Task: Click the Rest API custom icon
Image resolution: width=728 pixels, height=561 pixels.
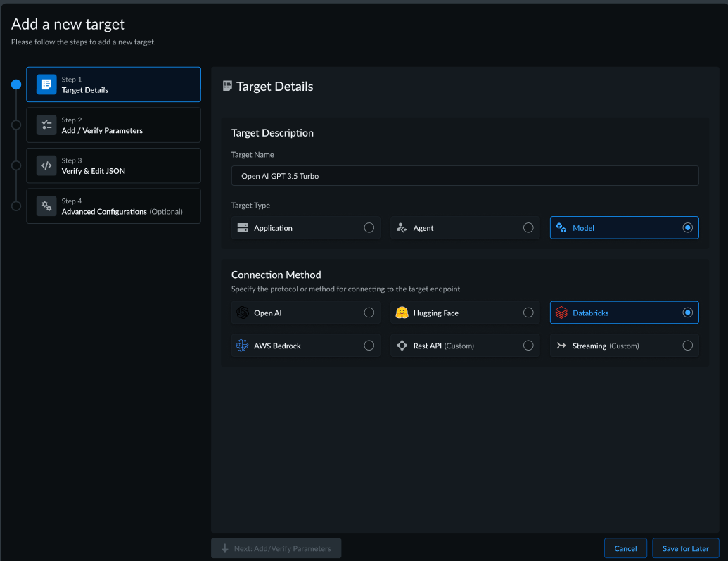Action: coord(402,346)
